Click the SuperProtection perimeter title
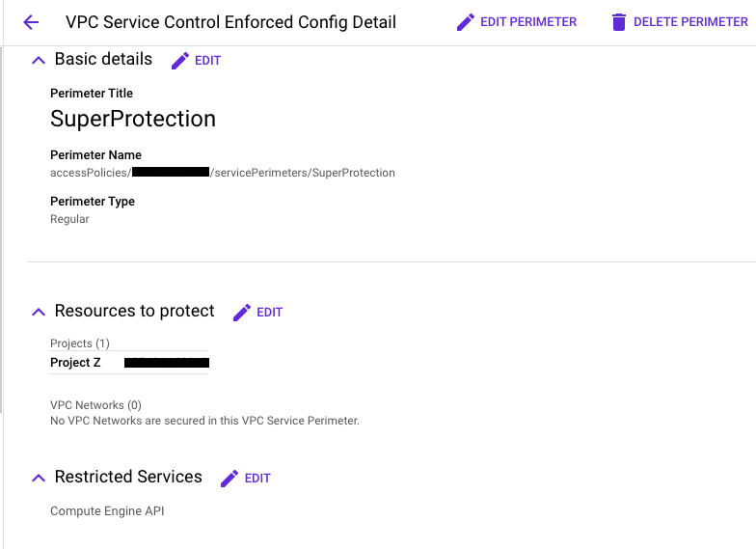 click(133, 119)
